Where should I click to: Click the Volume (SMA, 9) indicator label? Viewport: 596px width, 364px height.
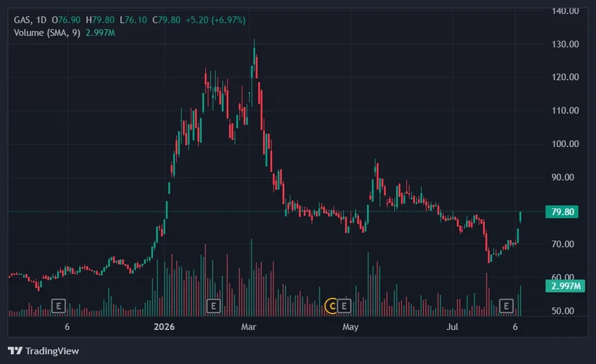click(47, 33)
